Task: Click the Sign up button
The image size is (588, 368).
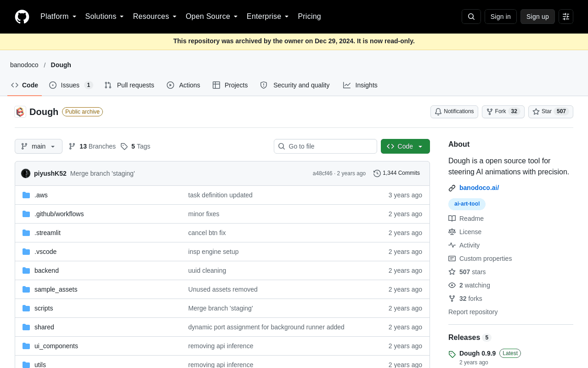Action: 537,17
